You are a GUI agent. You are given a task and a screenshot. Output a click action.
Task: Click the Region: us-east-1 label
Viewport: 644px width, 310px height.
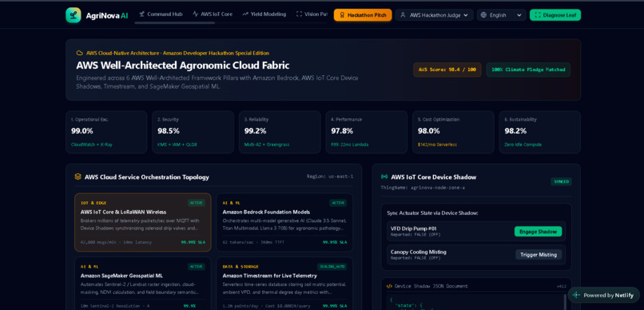coord(330,177)
